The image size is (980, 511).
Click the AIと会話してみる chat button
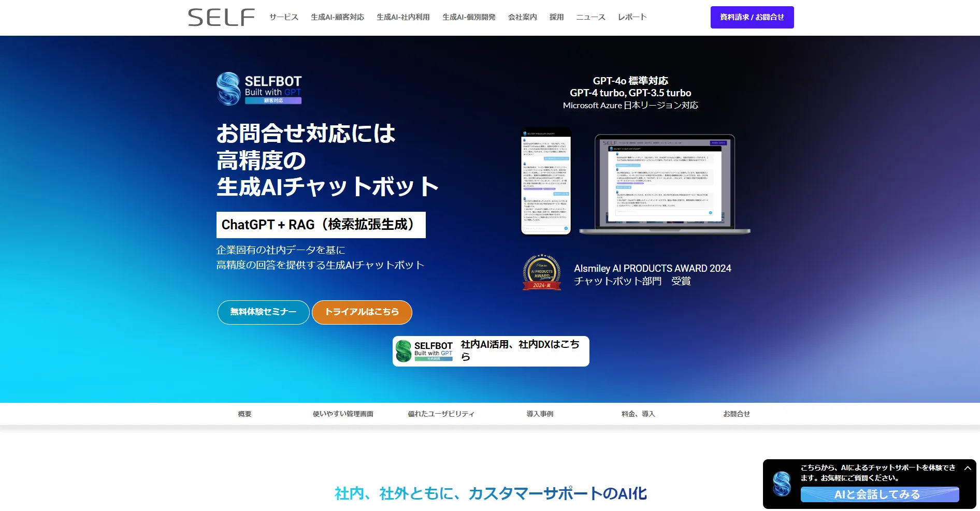point(879,494)
